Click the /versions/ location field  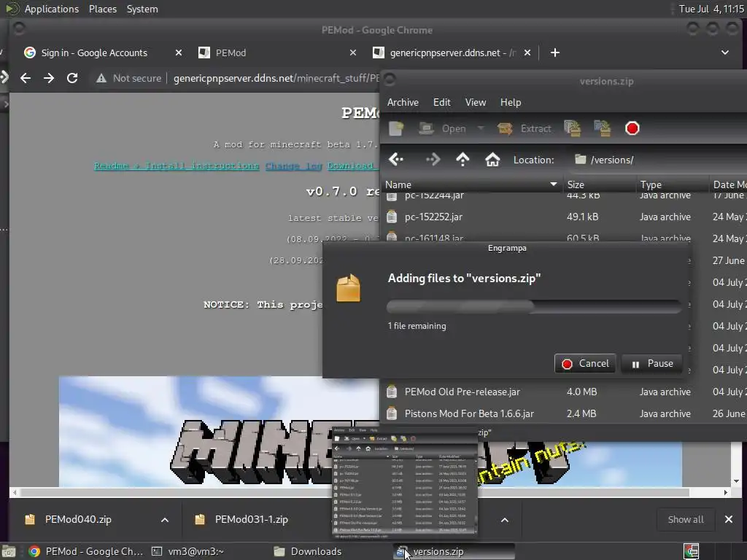coord(657,160)
